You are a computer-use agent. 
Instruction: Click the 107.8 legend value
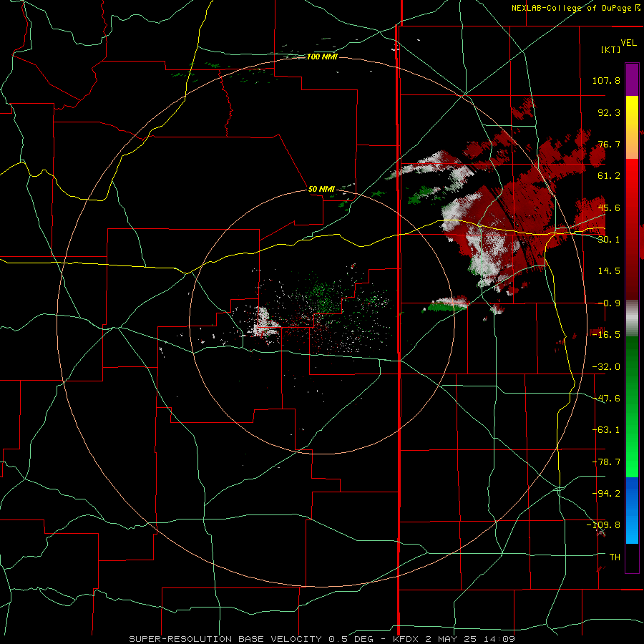click(x=606, y=80)
